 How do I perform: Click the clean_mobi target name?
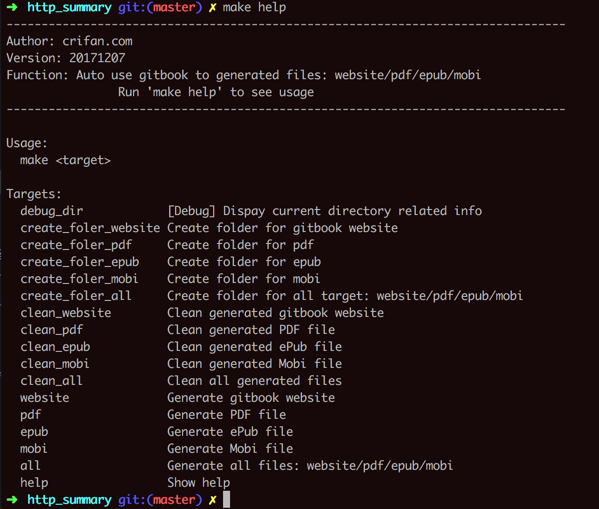pos(55,364)
